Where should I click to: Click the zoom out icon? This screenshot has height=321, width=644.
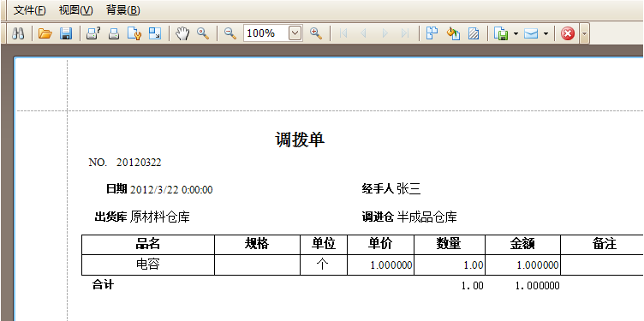pos(230,33)
